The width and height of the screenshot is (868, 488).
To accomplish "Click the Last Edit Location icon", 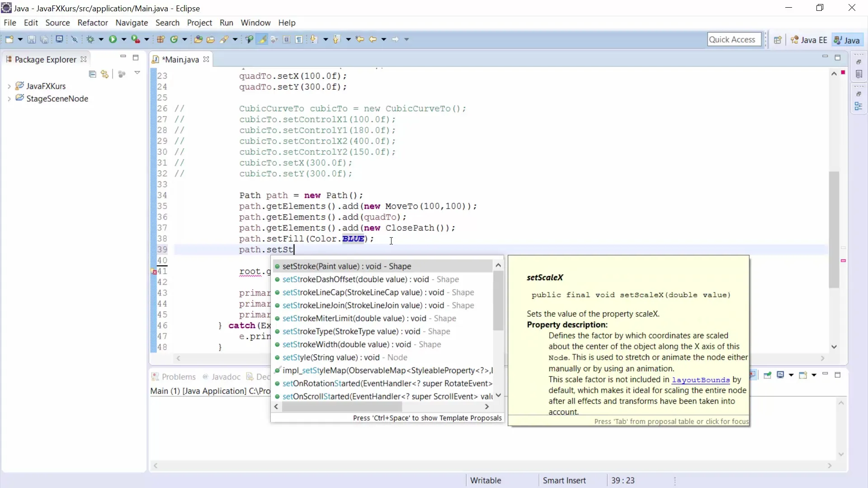I will pos(360,39).
